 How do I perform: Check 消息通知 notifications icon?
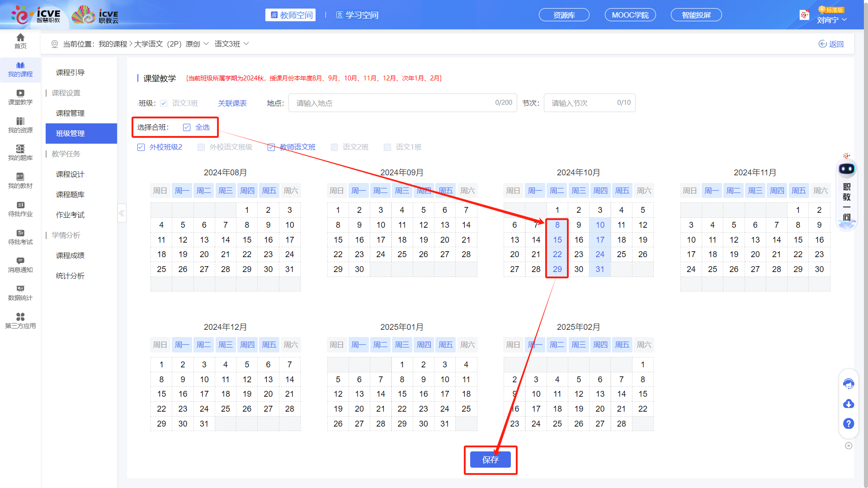click(x=20, y=264)
